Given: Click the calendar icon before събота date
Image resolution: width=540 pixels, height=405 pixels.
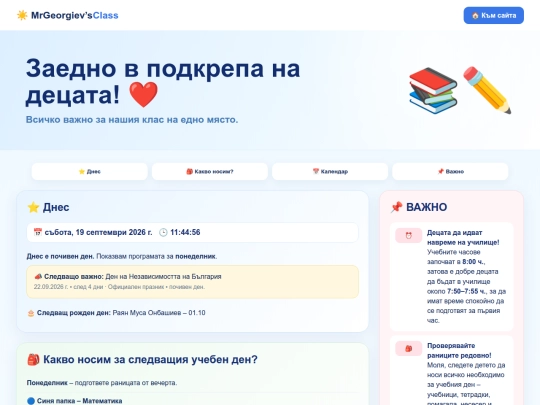Looking at the screenshot, I should (x=38, y=232).
